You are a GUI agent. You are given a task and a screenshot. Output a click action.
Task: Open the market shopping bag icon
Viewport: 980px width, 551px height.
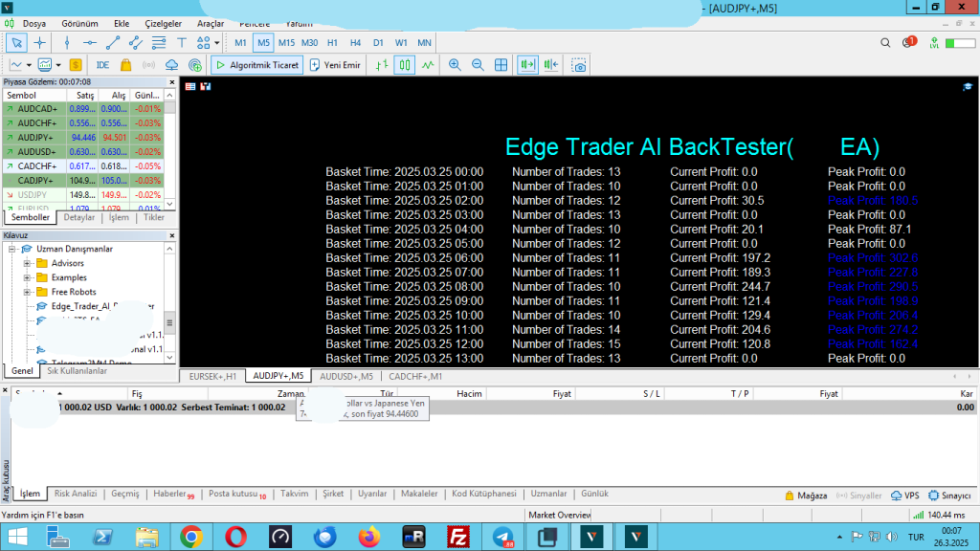coord(125,65)
